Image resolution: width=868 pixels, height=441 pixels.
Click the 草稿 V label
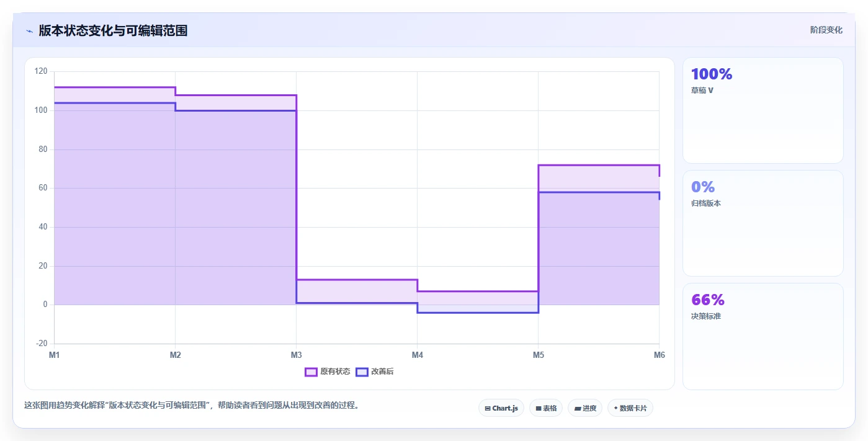tap(702, 91)
